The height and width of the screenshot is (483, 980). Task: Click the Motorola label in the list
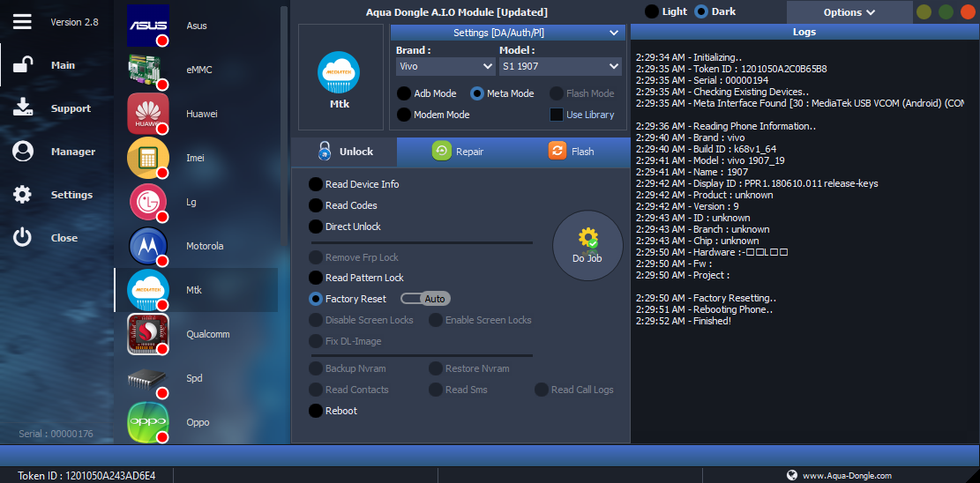coord(205,246)
